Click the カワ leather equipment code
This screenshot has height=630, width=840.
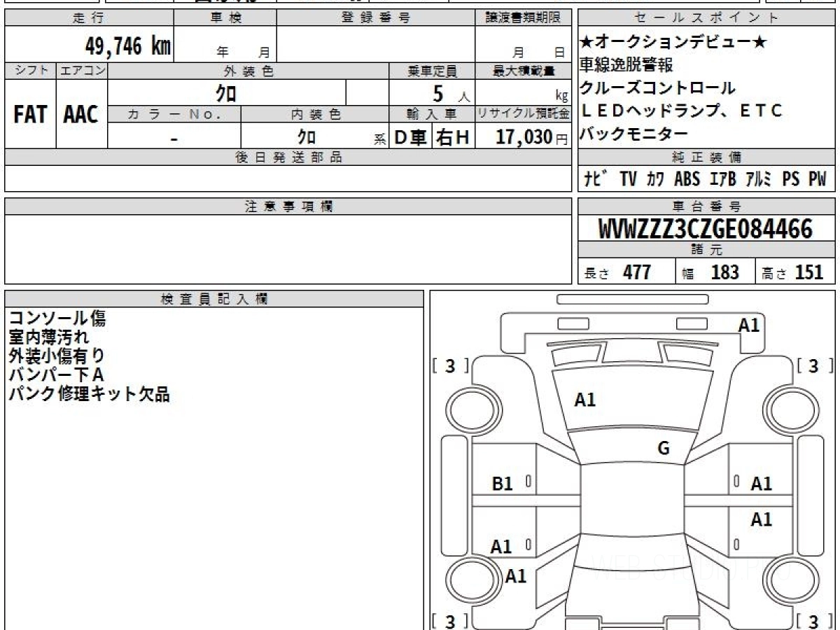tap(656, 179)
